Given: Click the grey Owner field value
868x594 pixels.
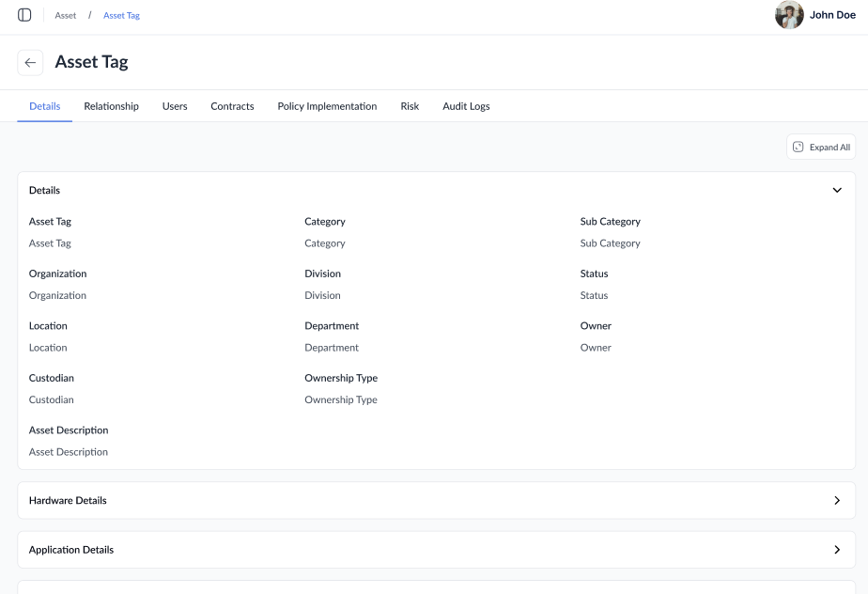Looking at the screenshot, I should [596, 348].
